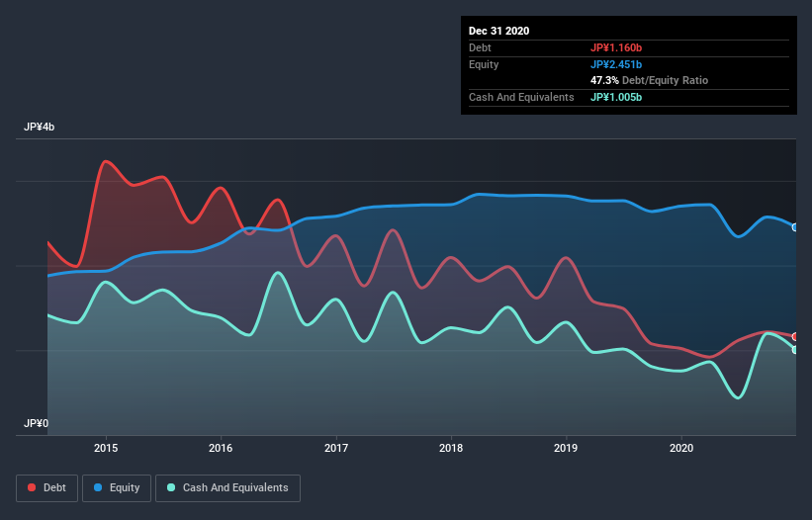
Task: Click the JP¥1.160b debt value
Action: pos(616,47)
